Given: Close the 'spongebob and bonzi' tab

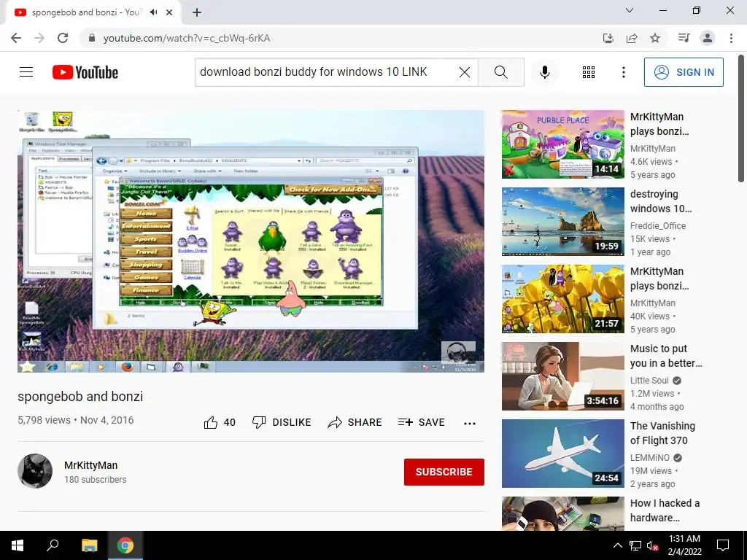Looking at the screenshot, I should (x=169, y=12).
